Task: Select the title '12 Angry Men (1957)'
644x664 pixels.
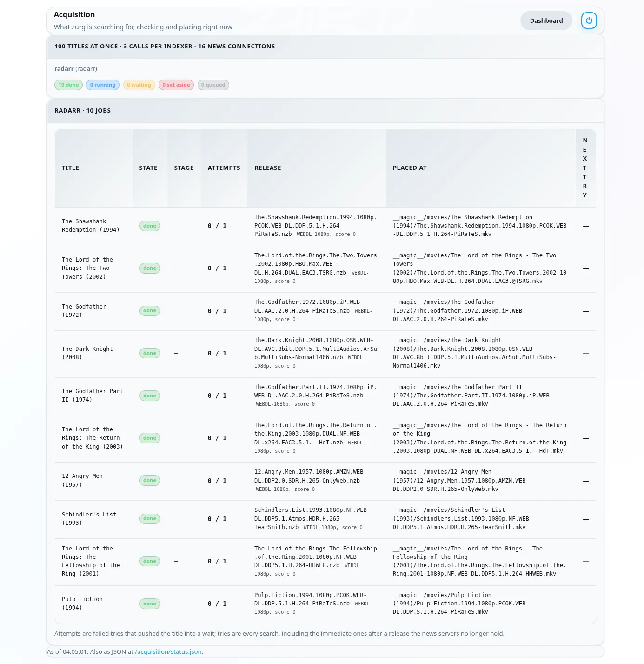Action: (82, 480)
